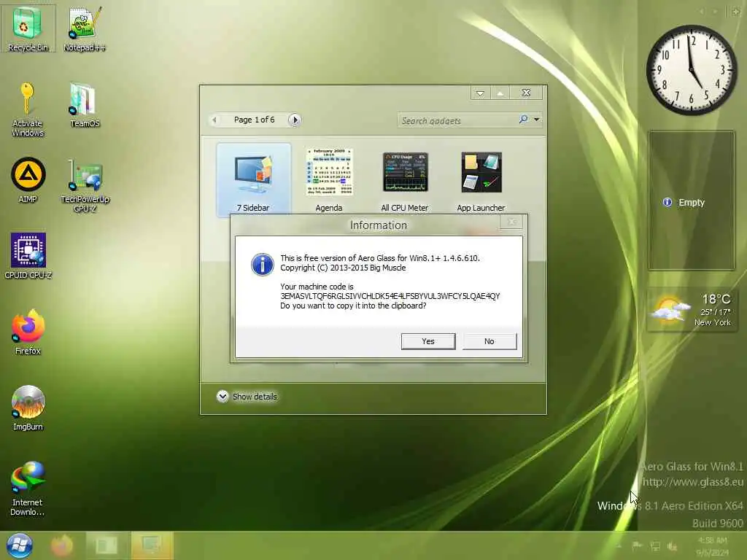747x560 pixels.
Task: Open Action Center flag tray icon
Action: 637,545
